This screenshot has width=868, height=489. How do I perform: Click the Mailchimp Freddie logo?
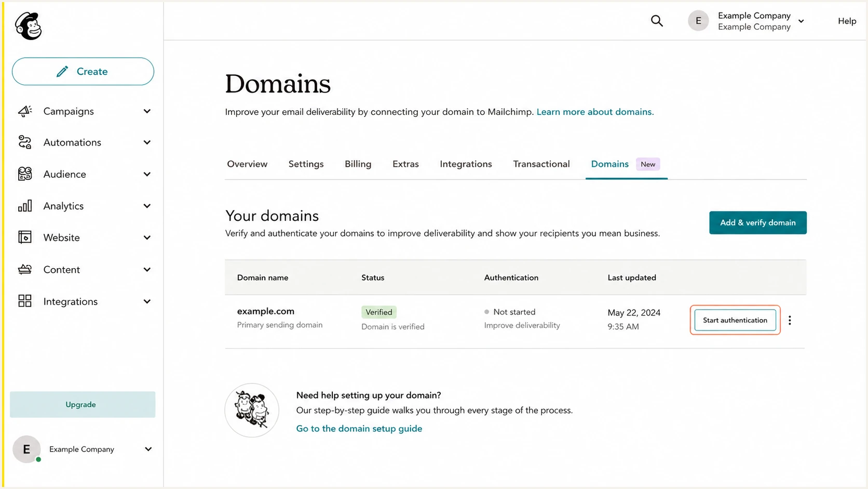[x=28, y=25]
